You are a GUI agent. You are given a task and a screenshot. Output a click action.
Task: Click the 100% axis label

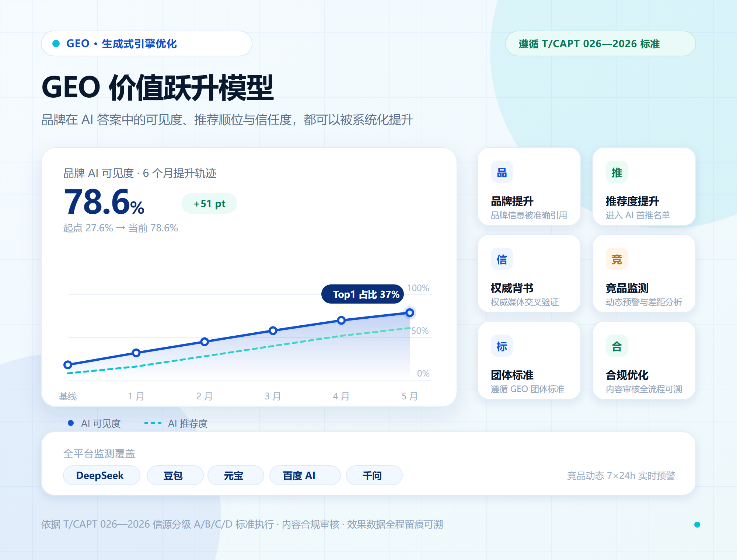pyautogui.click(x=418, y=288)
